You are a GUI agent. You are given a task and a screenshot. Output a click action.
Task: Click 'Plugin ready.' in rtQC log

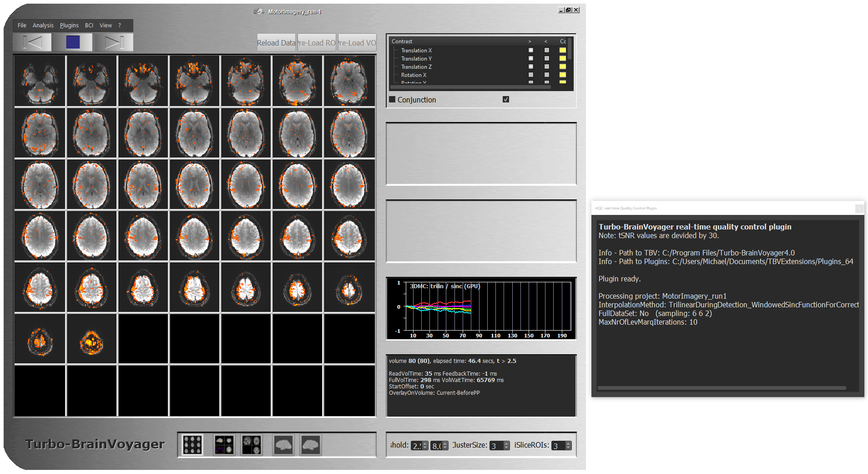pyautogui.click(x=619, y=279)
